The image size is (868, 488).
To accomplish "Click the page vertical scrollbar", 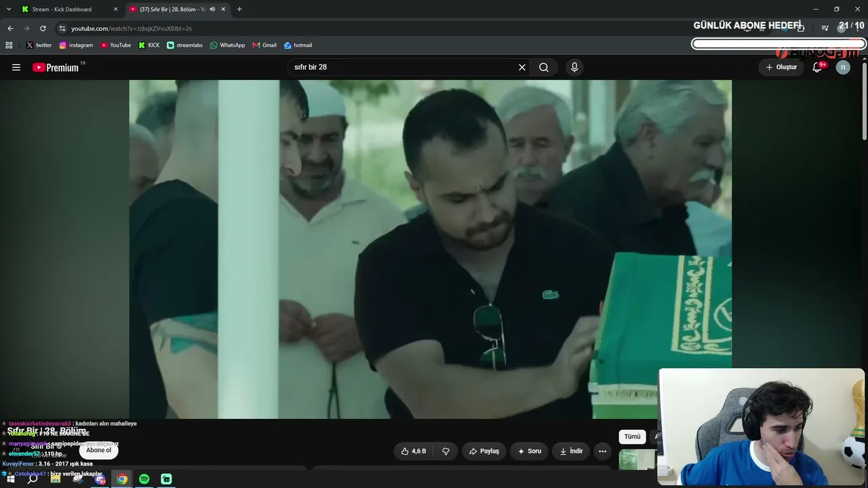I will [864, 102].
